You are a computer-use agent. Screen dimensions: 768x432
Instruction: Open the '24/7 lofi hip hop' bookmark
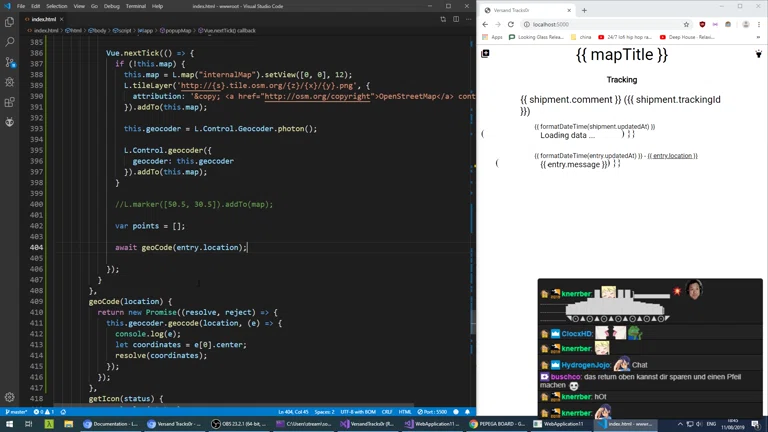626,37
